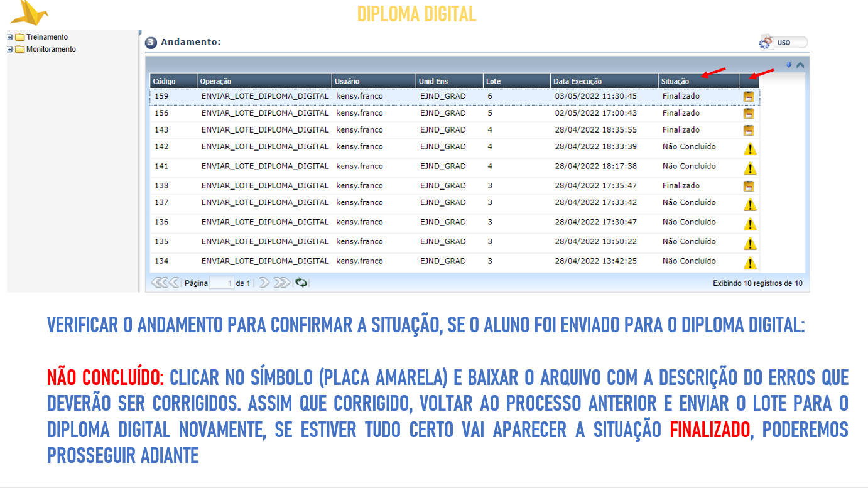Go to next page arrow

click(x=264, y=283)
